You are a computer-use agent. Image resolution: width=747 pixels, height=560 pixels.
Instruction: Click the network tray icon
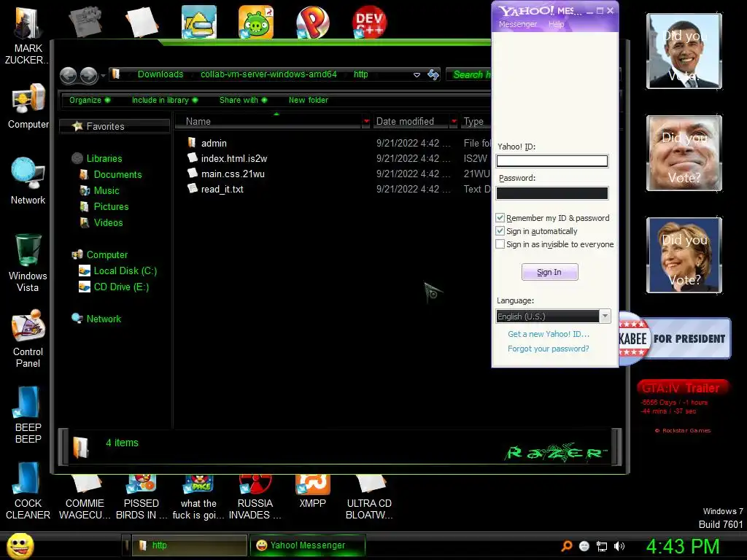pyautogui.click(x=602, y=546)
